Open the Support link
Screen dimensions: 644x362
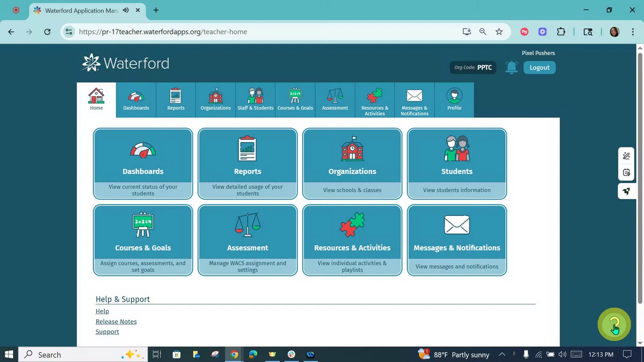pyautogui.click(x=107, y=332)
